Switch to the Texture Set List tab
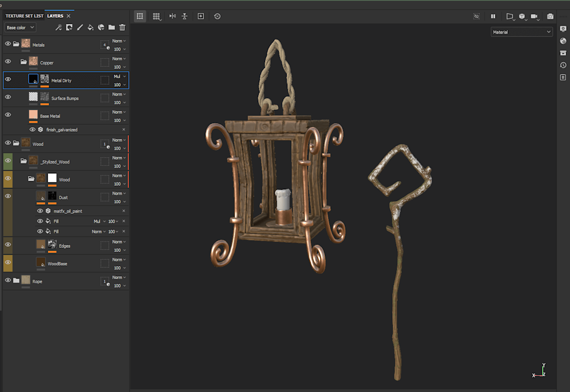 [24, 16]
